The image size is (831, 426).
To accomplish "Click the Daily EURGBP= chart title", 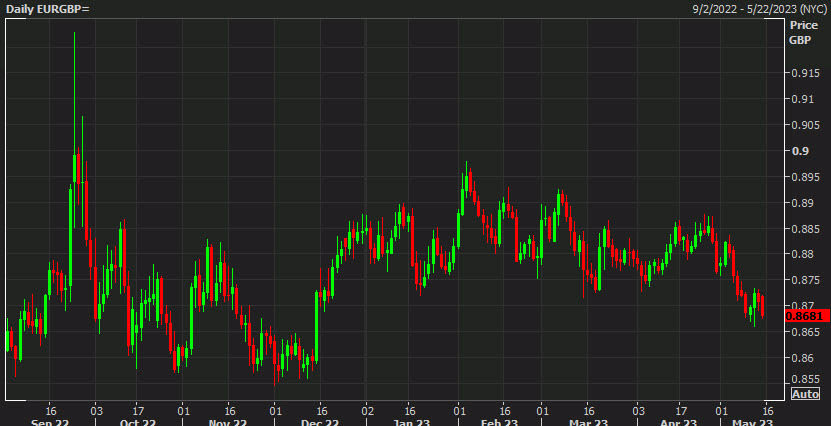I will (x=48, y=8).
